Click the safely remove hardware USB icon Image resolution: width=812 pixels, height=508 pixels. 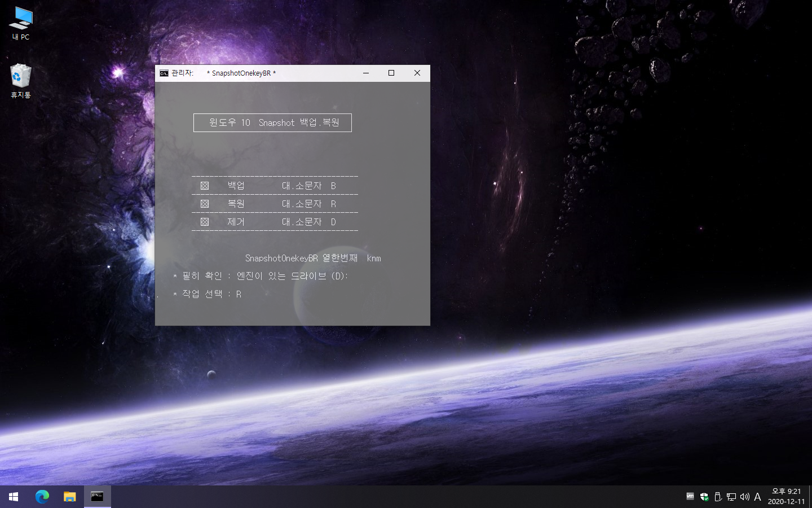click(x=718, y=497)
